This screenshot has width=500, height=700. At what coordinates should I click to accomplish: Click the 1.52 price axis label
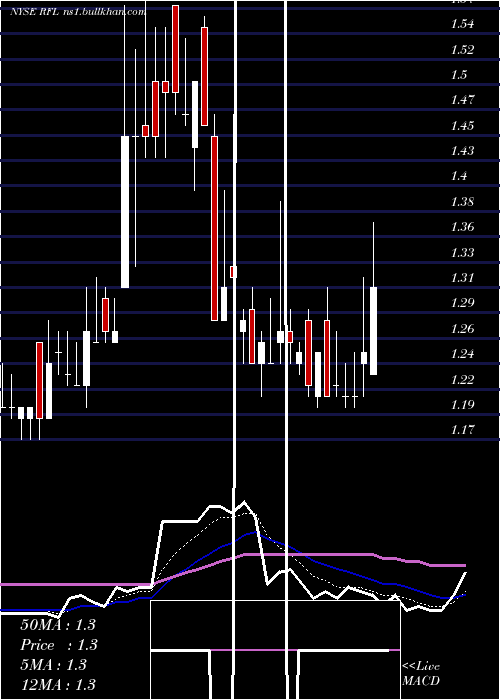click(462, 50)
